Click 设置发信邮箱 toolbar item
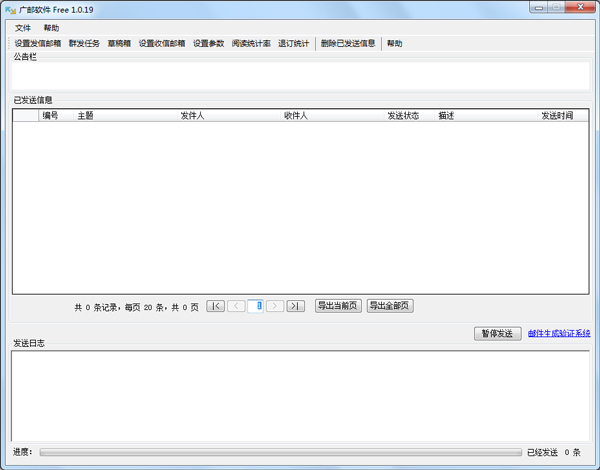This screenshot has width=600, height=470. pyautogui.click(x=38, y=43)
